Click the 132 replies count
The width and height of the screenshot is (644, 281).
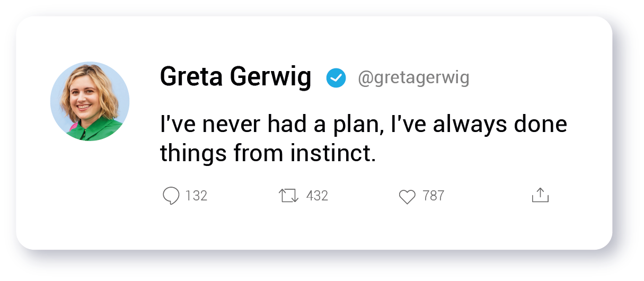pos(196,196)
